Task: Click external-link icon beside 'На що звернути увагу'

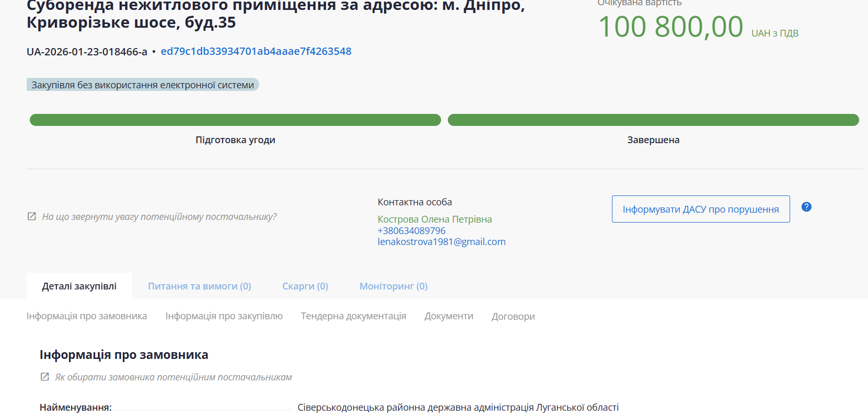Action: point(32,216)
